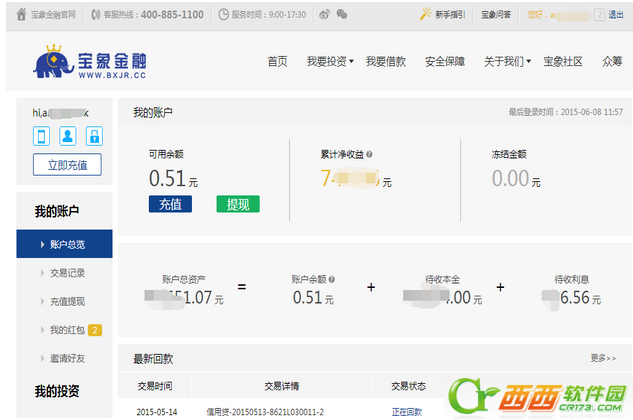Viewport: 633px width, 420px height.
Task: Click the magic wand icon beside 新手指引
Action: [x=425, y=14]
